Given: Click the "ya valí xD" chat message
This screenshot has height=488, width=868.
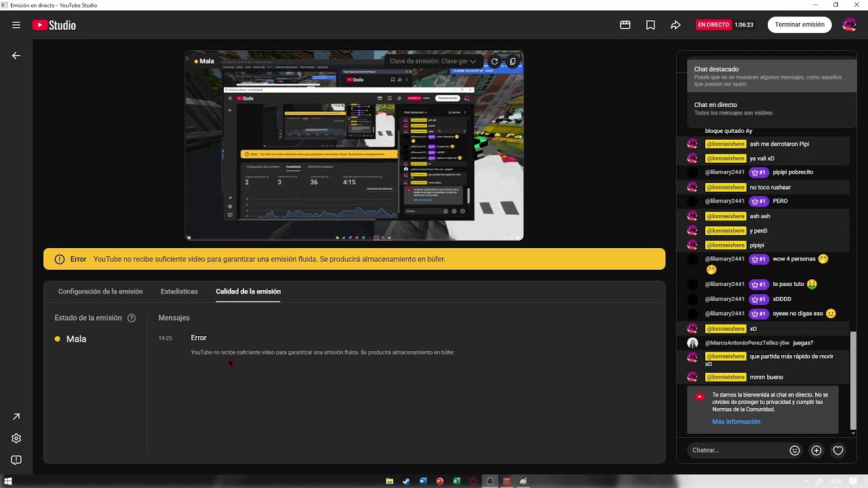Looking at the screenshot, I should click(762, 159).
